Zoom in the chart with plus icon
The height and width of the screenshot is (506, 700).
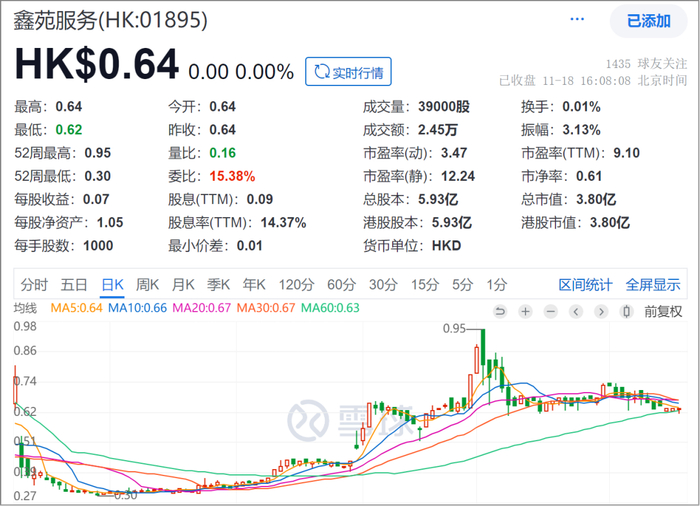[x=525, y=311]
